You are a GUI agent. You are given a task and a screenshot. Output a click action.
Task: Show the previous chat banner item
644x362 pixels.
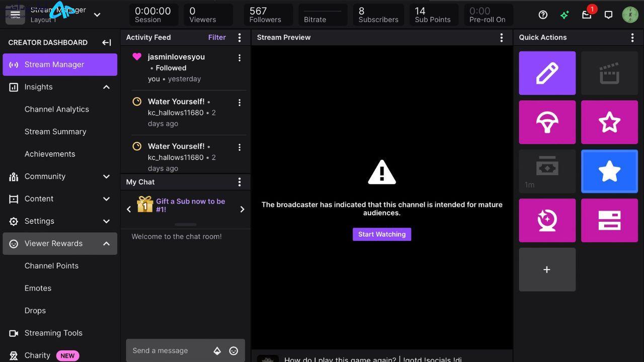point(129,209)
